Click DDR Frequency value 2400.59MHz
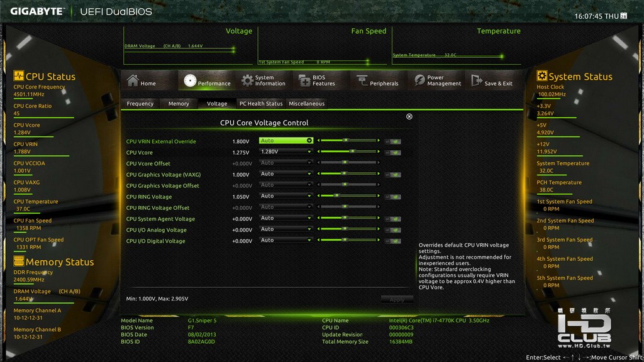Image resolution: width=644 pixels, height=362 pixels. [x=29, y=280]
